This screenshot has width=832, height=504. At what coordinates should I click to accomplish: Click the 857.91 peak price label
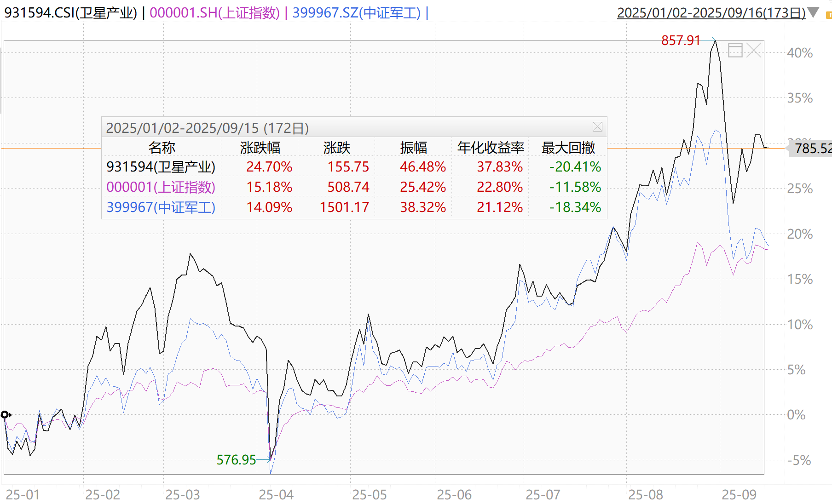(681, 40)
